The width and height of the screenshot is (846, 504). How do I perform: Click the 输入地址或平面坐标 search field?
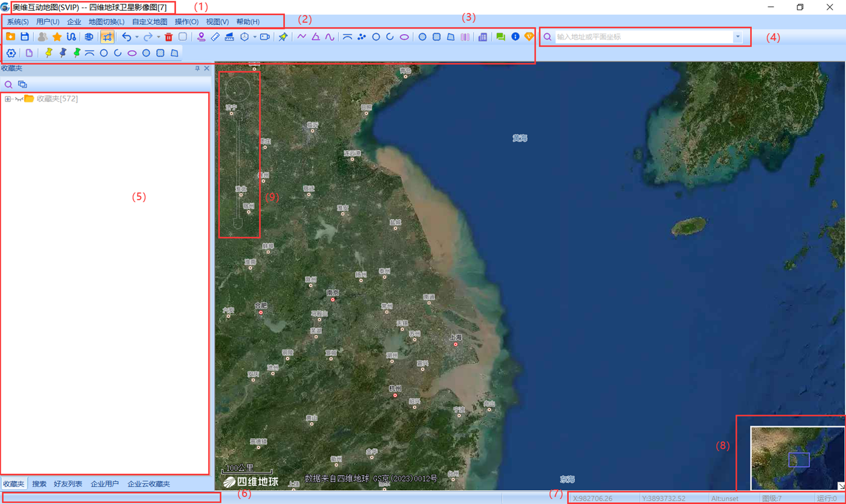click(644, 37)
